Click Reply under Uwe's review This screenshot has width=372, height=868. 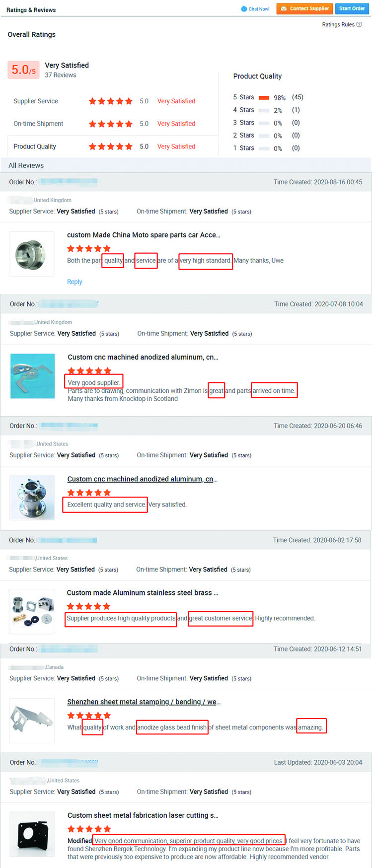pos(74,282)
